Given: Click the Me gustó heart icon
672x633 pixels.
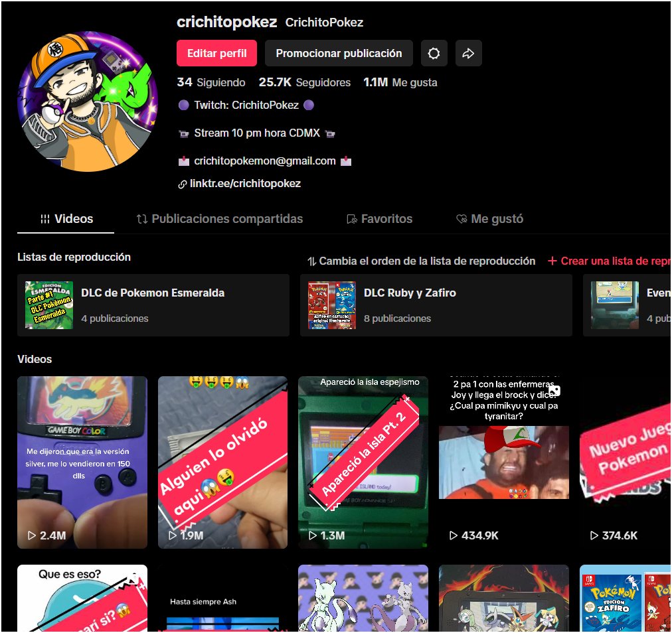Looking at the screenshot, I should pos(462,219).
